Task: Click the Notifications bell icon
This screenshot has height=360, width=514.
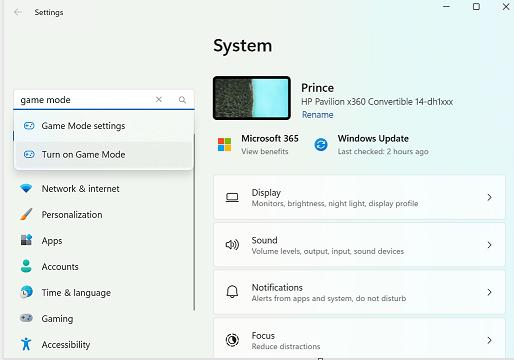Action: pyautogui.click(x=232, y=292)
